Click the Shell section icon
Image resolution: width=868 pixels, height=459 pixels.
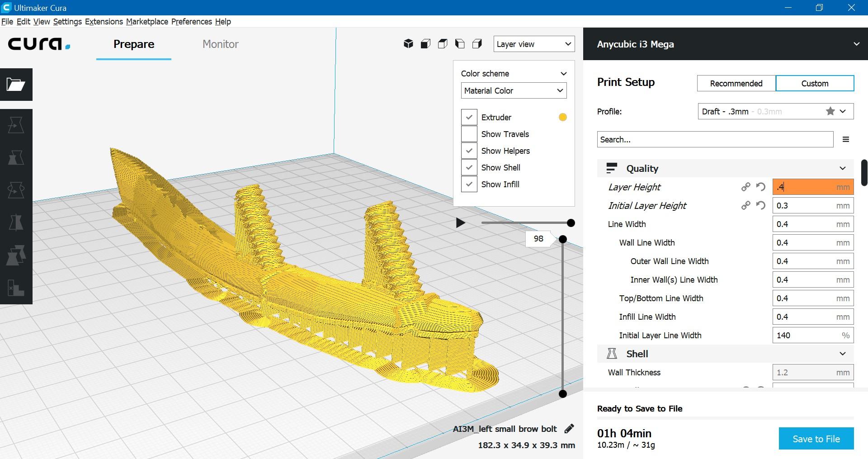point(612,354)
